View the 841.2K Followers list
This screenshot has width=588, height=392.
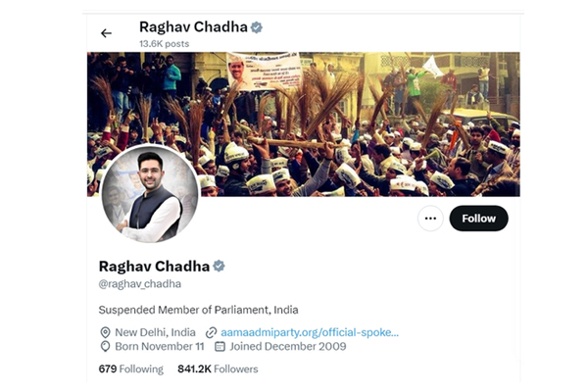[218, 369]
